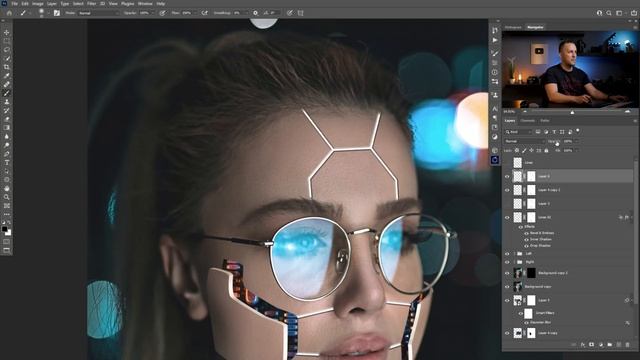Open the Window menu
This screenshot has width=640, height=360.
point(145,4)
